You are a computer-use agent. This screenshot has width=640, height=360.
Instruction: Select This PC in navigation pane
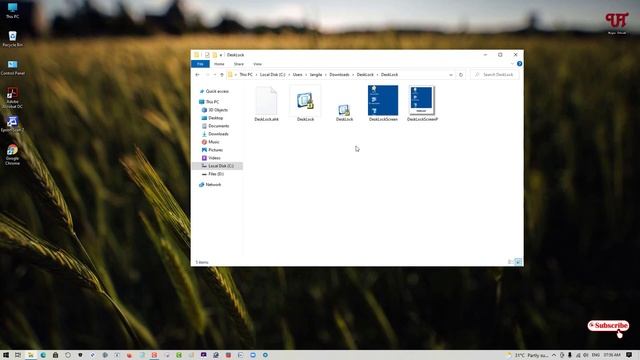[x=209, y=102]
